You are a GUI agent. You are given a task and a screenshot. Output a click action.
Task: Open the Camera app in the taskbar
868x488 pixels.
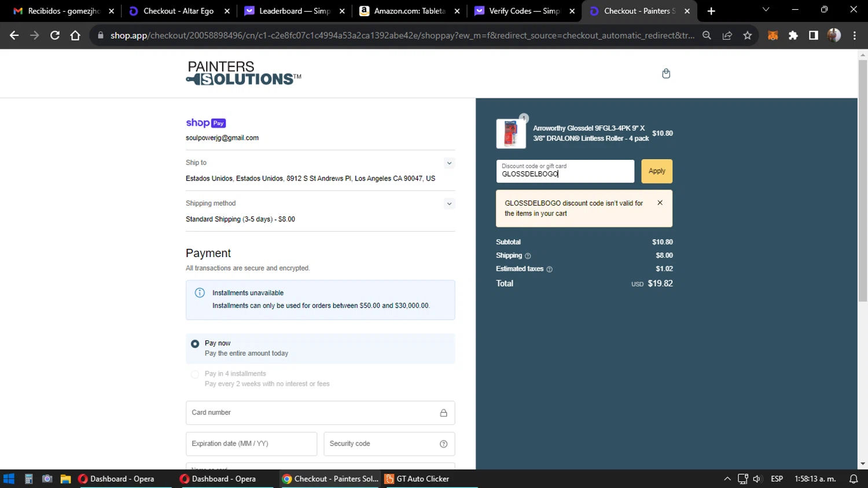(x=47, y=479)
